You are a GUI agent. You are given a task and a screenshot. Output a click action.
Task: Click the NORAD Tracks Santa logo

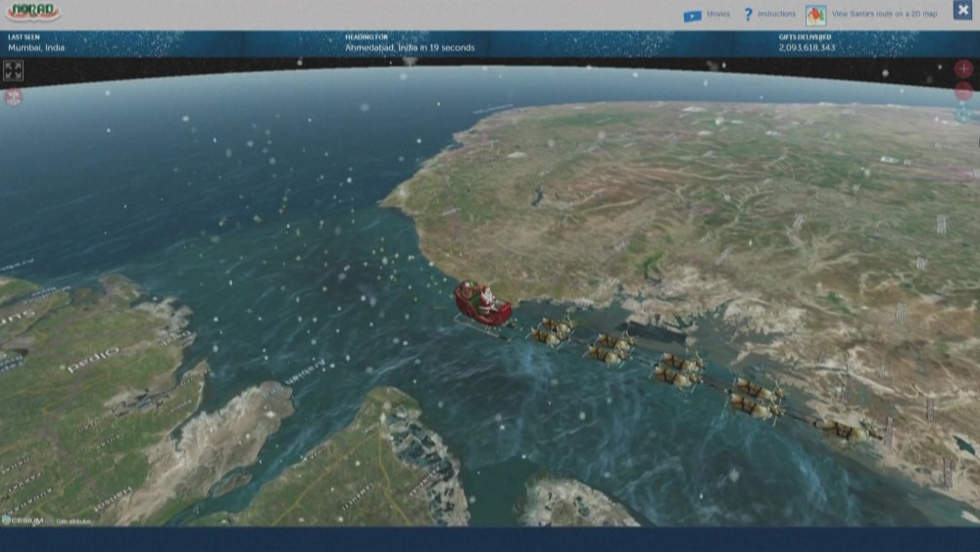33,12
